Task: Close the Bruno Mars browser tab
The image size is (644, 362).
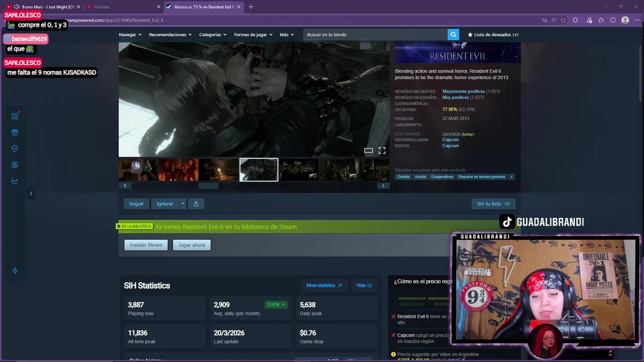Action: click(x=78, y=7)
